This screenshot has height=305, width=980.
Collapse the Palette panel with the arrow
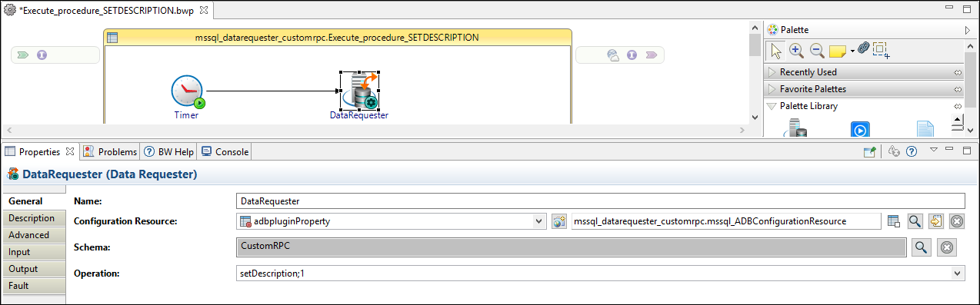coord(968,30)
